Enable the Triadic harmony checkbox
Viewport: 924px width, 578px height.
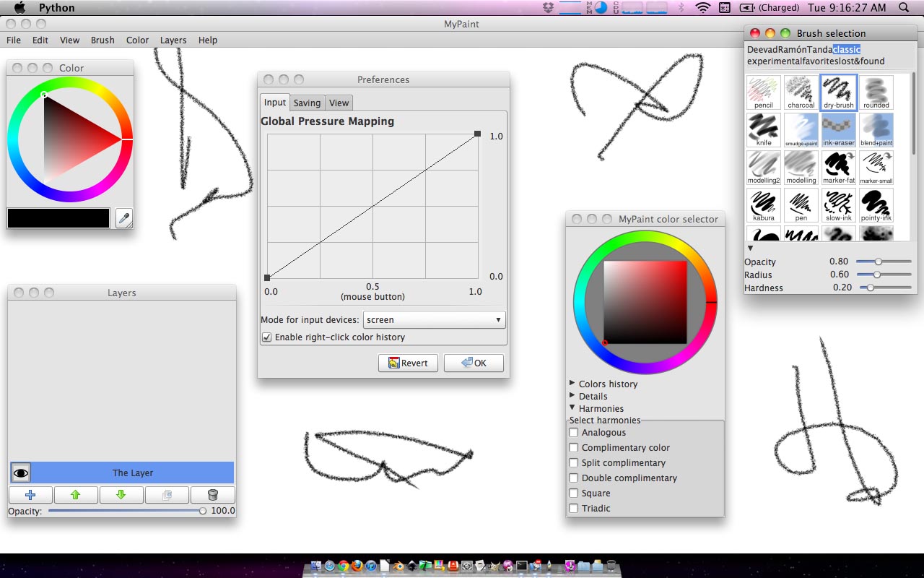click(x=574, y=508)
